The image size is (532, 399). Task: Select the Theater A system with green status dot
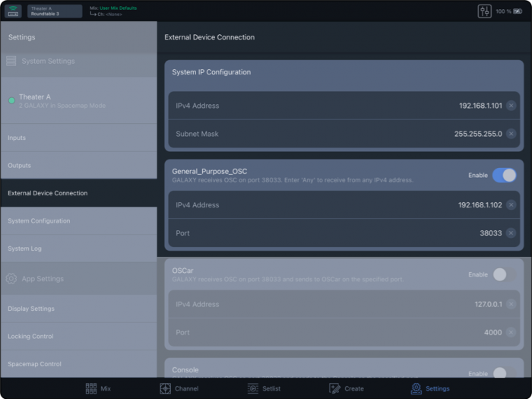[x=79, y=101]
